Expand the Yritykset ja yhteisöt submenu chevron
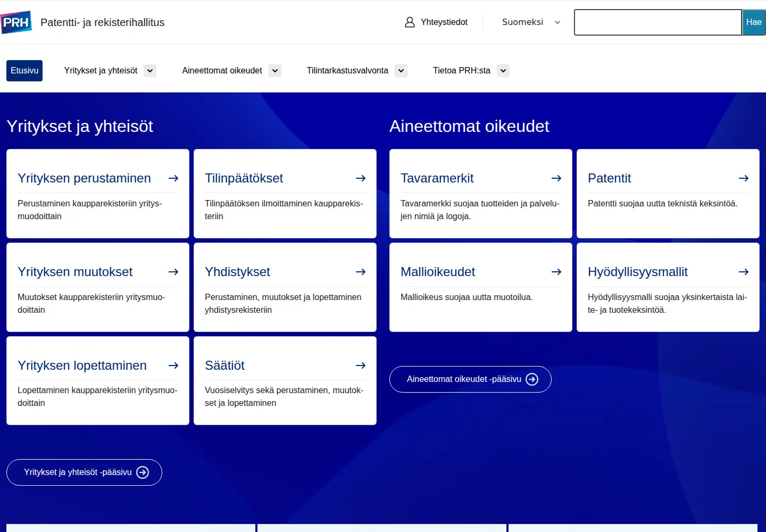The height and width of the screenshot is (532, 766). pyautogui.click(x=150, y=71)
